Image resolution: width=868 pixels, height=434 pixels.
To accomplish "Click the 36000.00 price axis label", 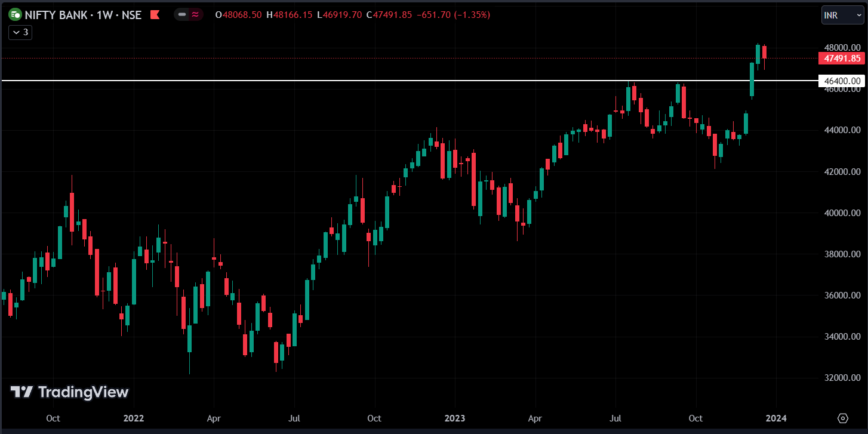I will point(842,295).
